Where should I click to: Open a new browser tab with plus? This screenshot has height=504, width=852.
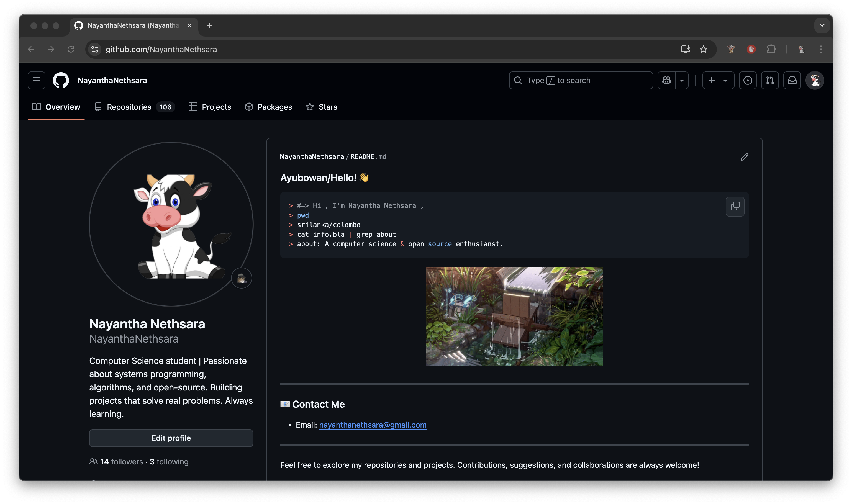(x=209, y=25)
